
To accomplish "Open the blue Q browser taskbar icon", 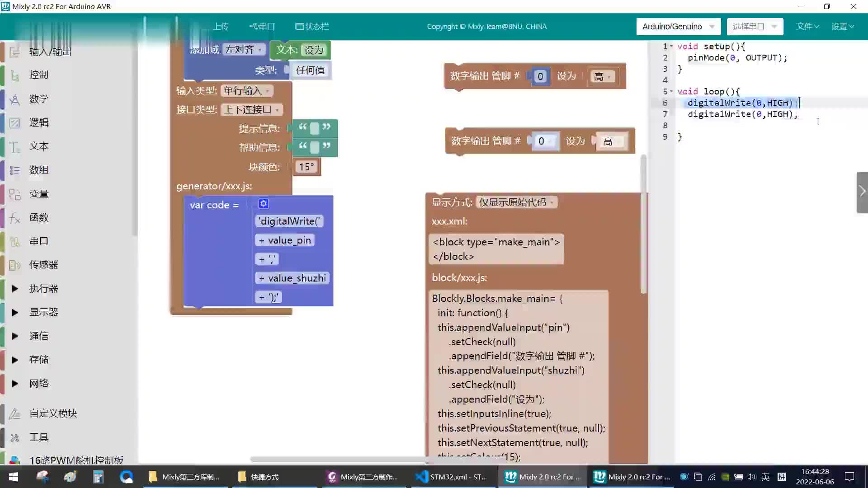I will pyautogui.click(x=127, y=477).
